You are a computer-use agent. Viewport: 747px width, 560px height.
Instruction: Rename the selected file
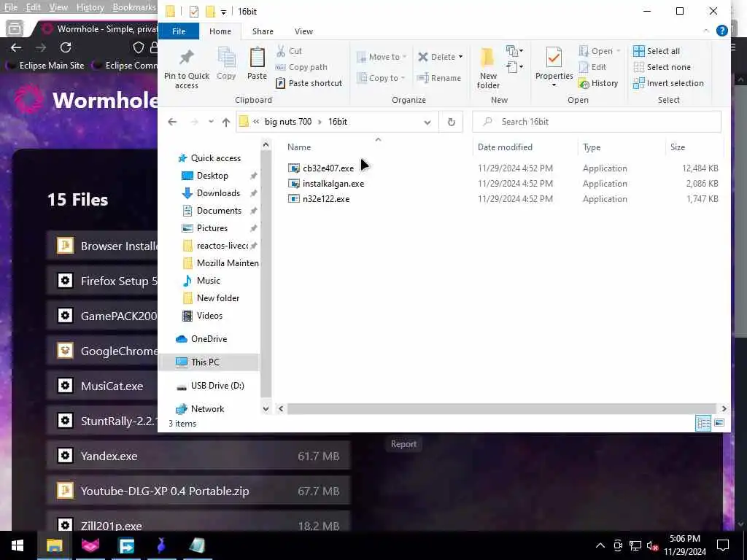[x=438, y=78]
